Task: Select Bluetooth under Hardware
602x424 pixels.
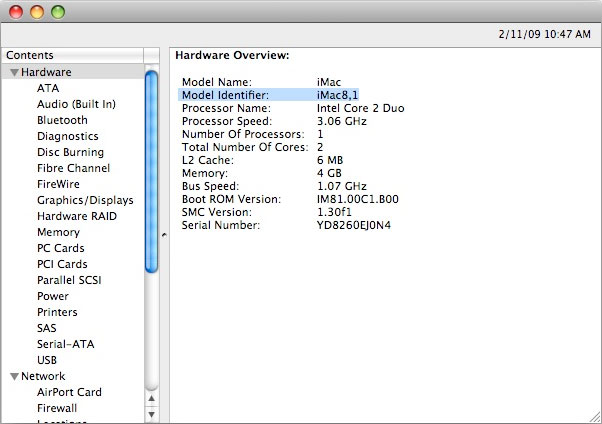Action: tap(62, 120)
